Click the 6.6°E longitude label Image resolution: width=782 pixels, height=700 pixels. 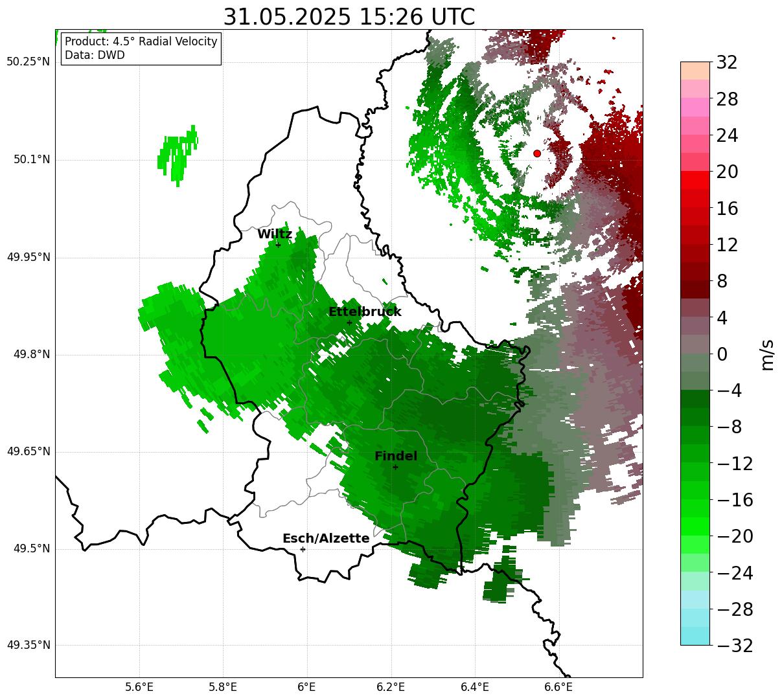(x=558, y=687)
